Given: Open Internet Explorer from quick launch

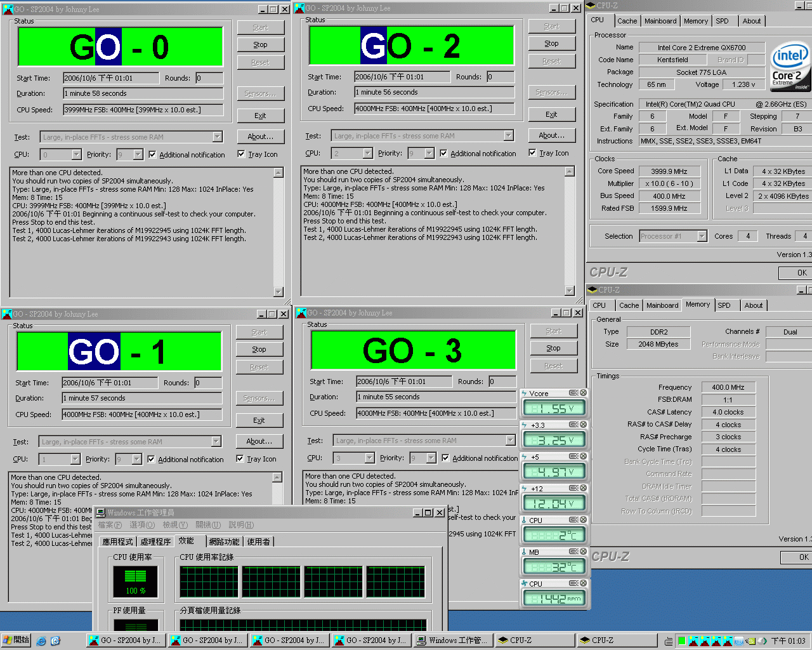Looking at the screenshot, I should point(41,640).
